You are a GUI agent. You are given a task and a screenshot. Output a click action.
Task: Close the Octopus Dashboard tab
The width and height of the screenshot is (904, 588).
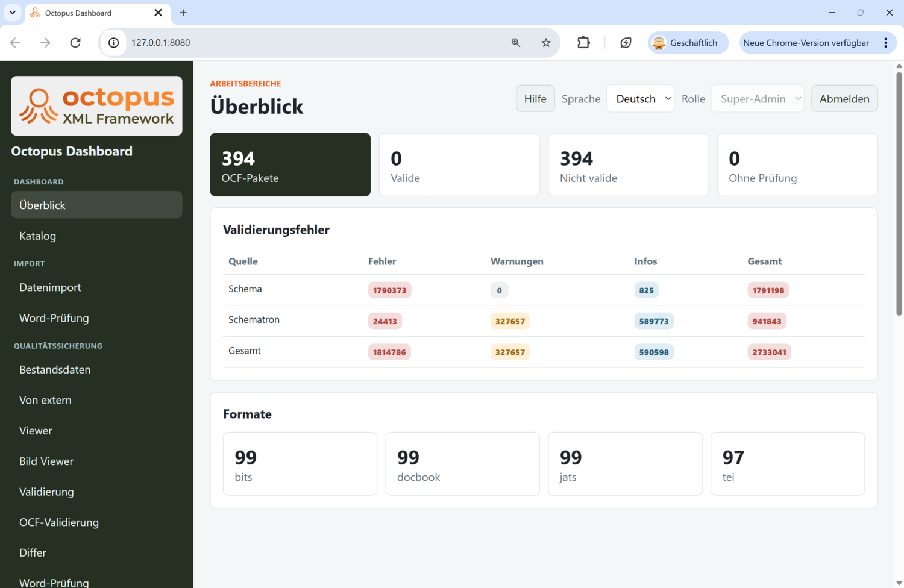[x=158, y=13]
